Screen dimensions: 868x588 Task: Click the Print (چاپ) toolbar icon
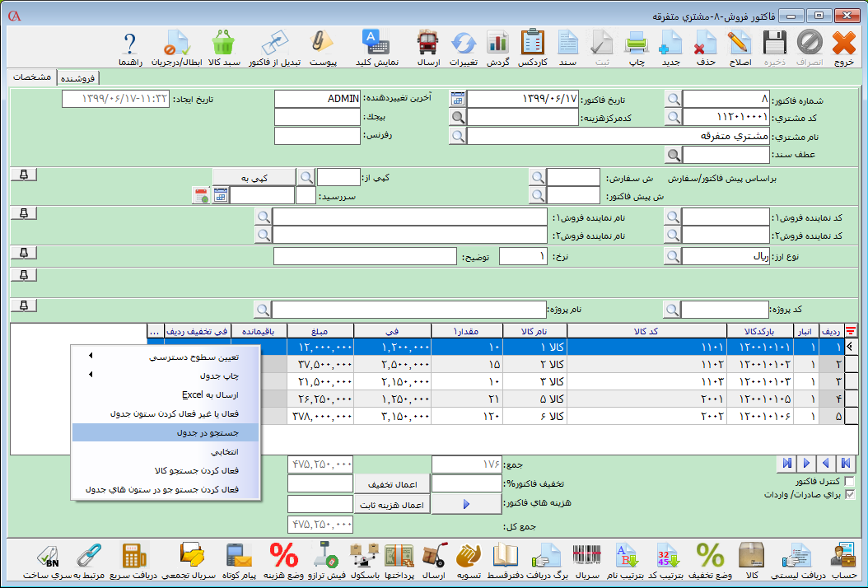(x=637, y=48)
